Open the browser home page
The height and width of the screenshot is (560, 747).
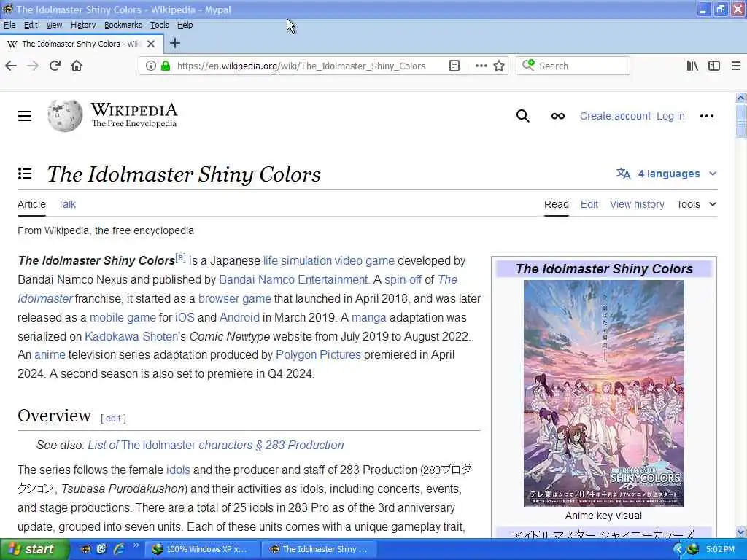coord(77,66)
